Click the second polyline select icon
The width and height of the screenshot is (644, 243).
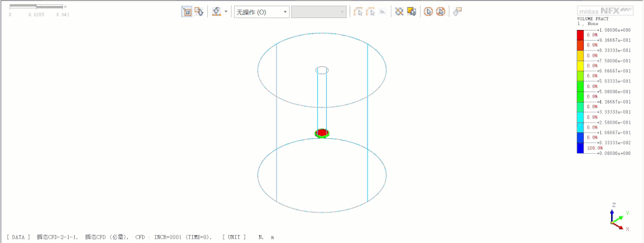coord(370,11)
